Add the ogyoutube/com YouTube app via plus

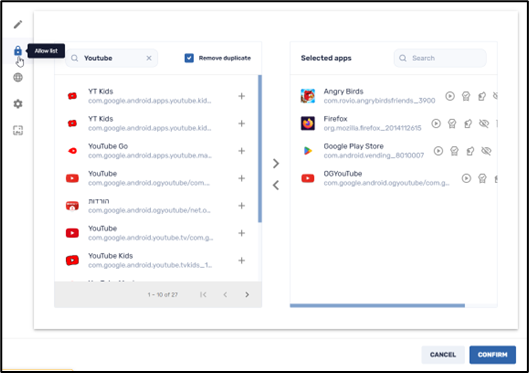pyautogui.click(x=242, y=178)
